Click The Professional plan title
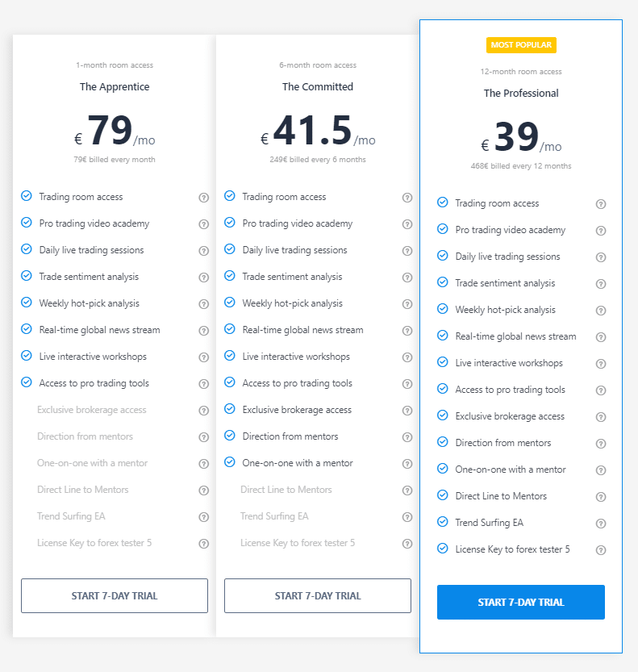Viewport: 638px width, 672px height. [521, 94]
